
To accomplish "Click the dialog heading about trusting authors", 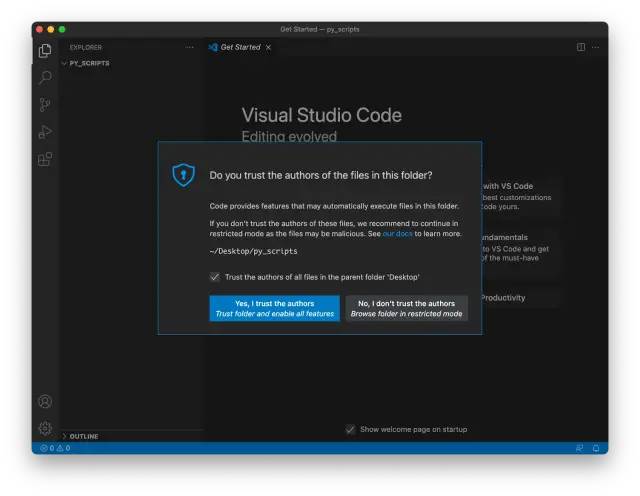I will tap(321, 175).
